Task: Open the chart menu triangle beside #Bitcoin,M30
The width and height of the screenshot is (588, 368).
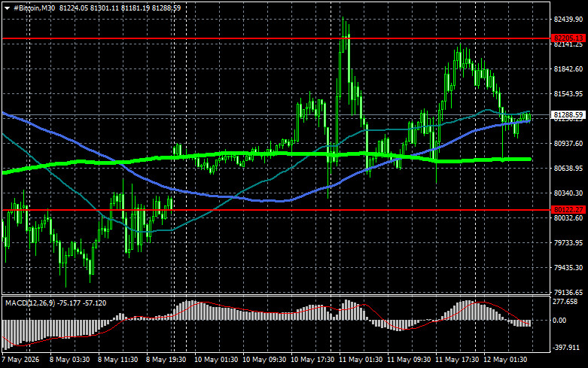Action: click(7, 8)
